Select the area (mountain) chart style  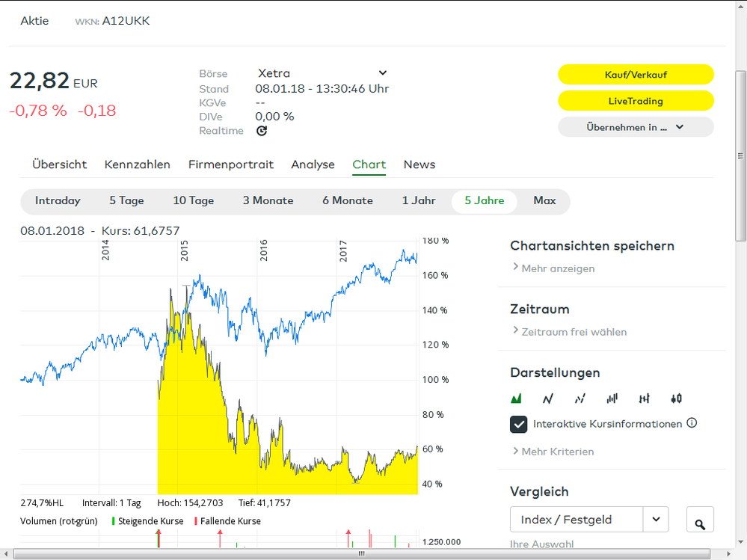[516, 399]
